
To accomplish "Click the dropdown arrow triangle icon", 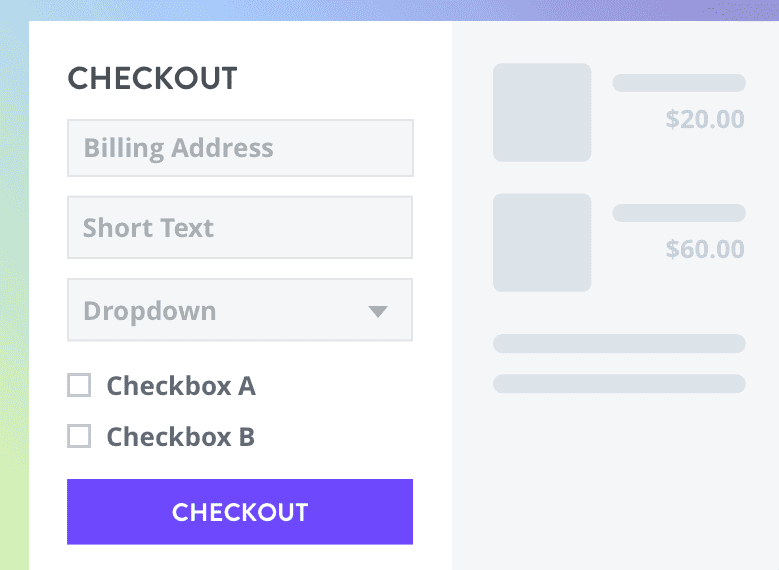I will [377, 311].
